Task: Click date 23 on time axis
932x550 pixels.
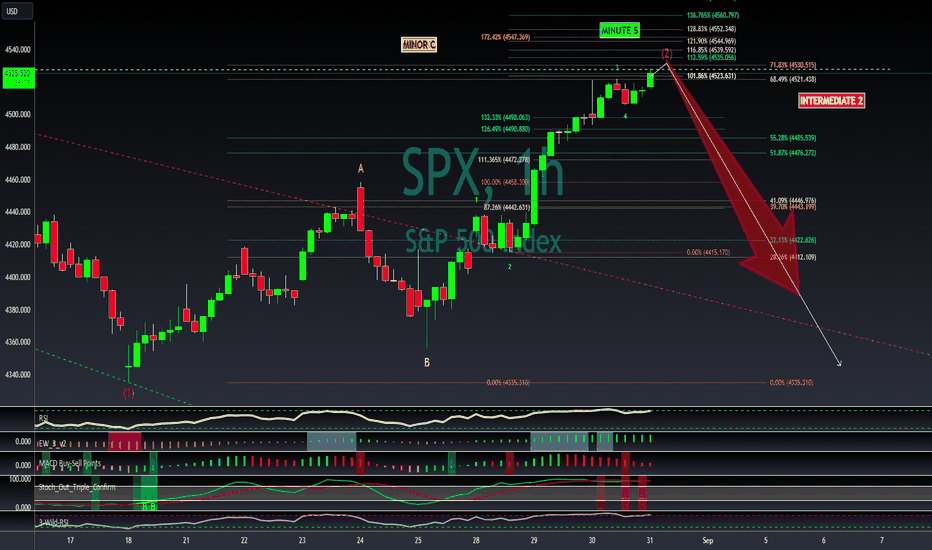Action: click(x=302, y=540)
